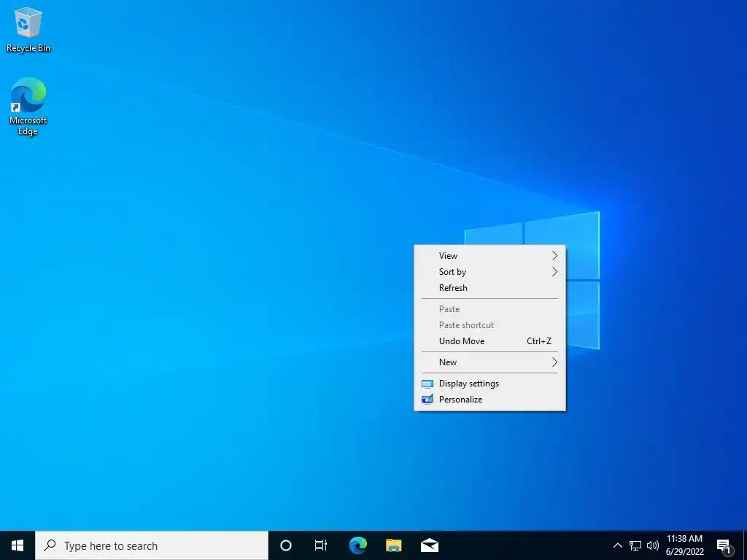Click the Personalize menu icon
747x560 pixels.
(427, 400)
